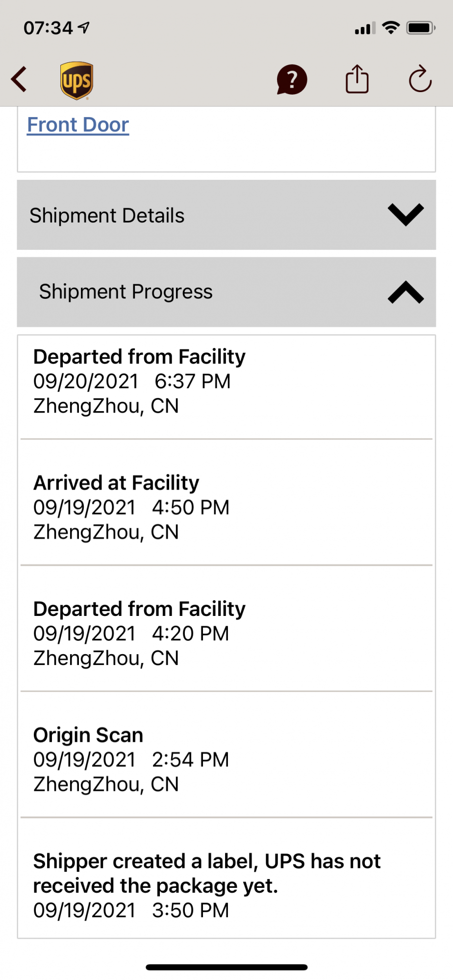Tap the refresh tracking icon
453x980 pixels.
[x=420, y=79]
